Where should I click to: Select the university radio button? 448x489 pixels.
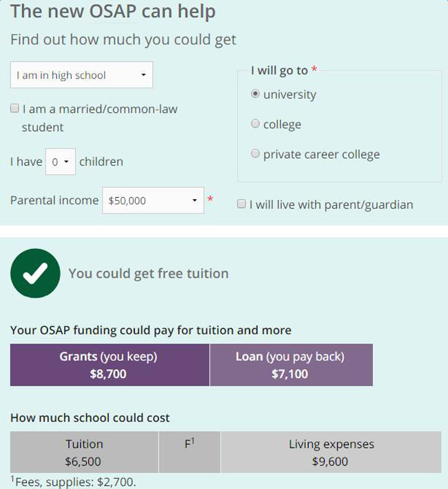[255, 94]
